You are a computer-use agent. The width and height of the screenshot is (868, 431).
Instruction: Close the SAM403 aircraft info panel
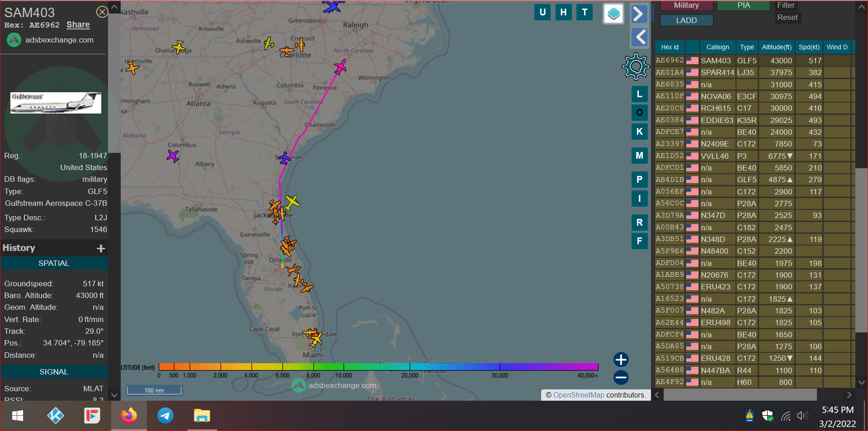click(102, 12)
